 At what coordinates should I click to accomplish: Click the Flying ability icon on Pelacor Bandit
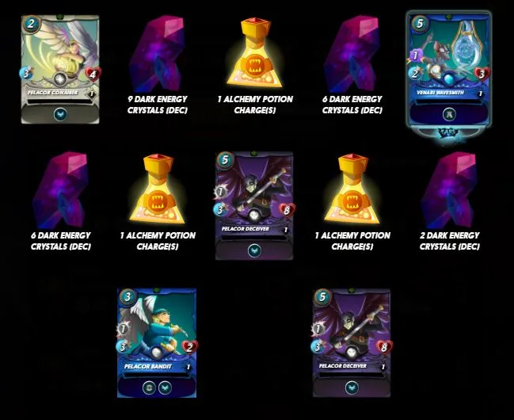point(165,388)
